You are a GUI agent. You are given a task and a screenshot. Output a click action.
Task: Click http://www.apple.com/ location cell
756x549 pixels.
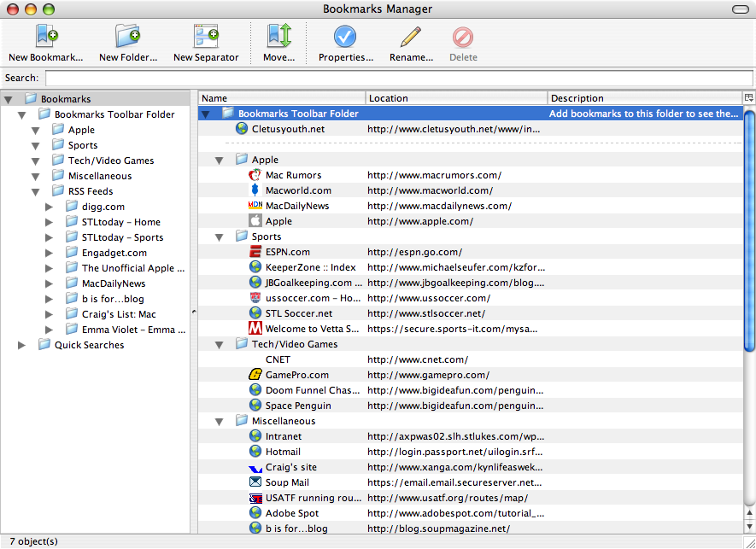tap(420, 221)
